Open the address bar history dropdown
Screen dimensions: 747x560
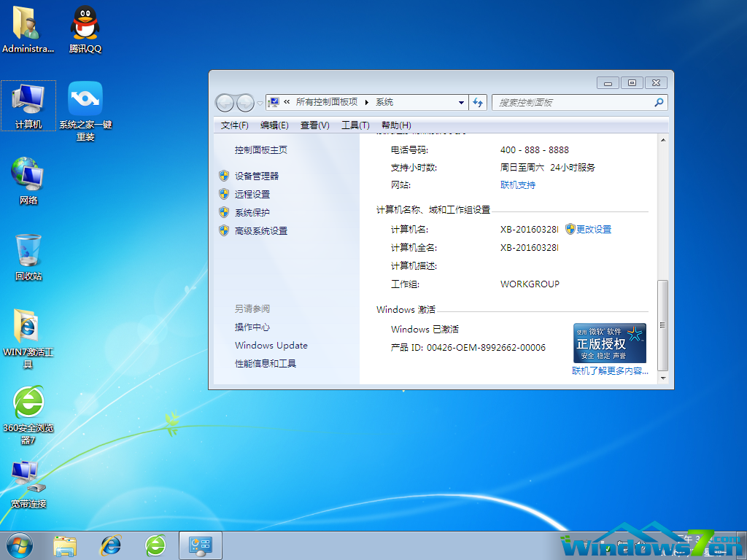pyautogui.click(x=462, y=102)
